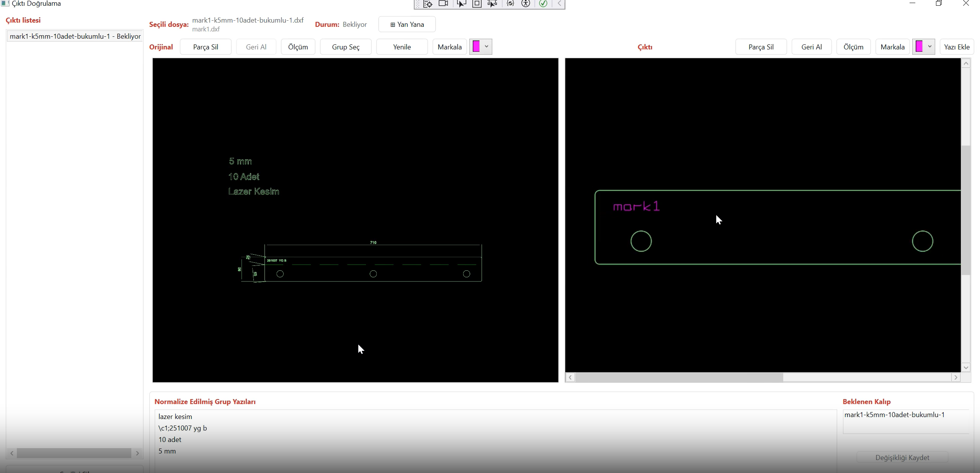Viewport: 980px width, 473px height.
Task: Click Grup Seç in the Orijinal toolbar
Action: click(346, 47)
